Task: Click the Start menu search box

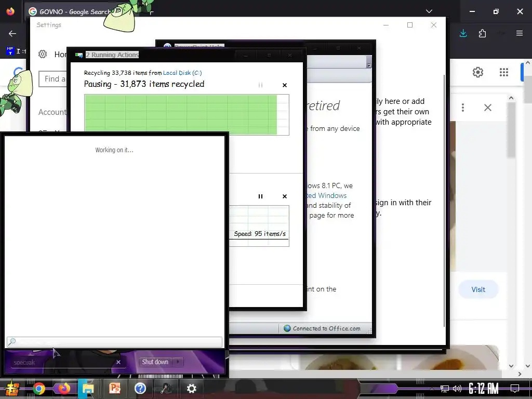Action: click(x=114, y=342)
